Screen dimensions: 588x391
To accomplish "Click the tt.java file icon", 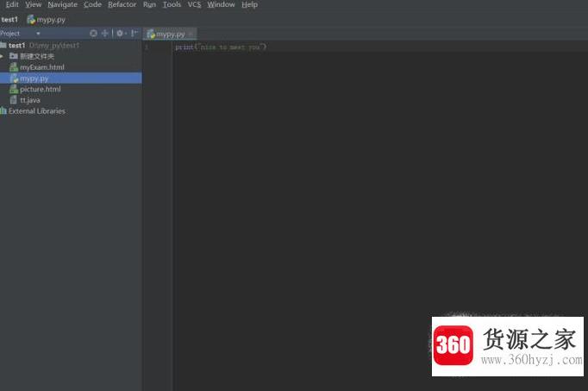I will pyautogui.click(x=14, y=100).
